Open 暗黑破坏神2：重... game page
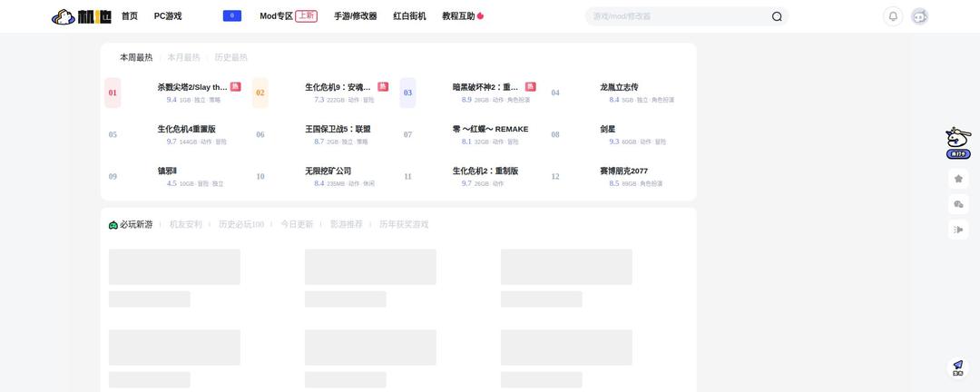The image size is (980, 392). pos(485,87)
